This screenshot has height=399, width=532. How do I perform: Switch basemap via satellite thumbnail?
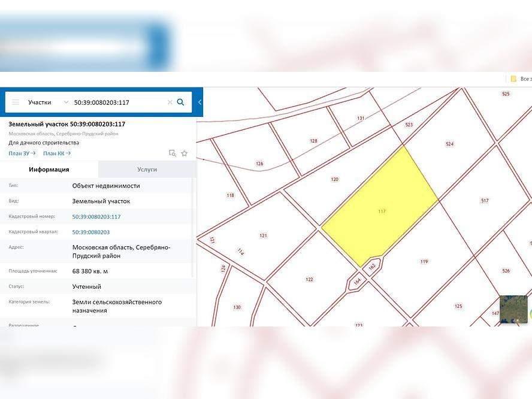tap(513, 309)
